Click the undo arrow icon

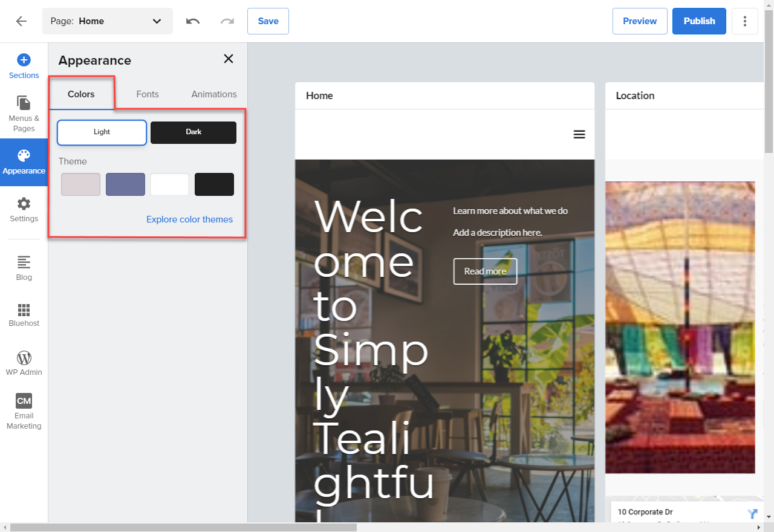[x=193, y=21]
